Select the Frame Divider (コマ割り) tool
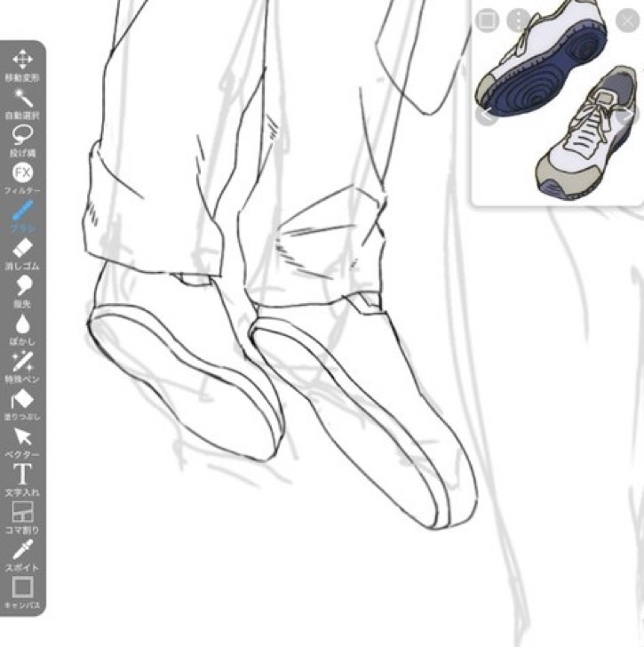 pyautogui.click(x=22, y=513)
